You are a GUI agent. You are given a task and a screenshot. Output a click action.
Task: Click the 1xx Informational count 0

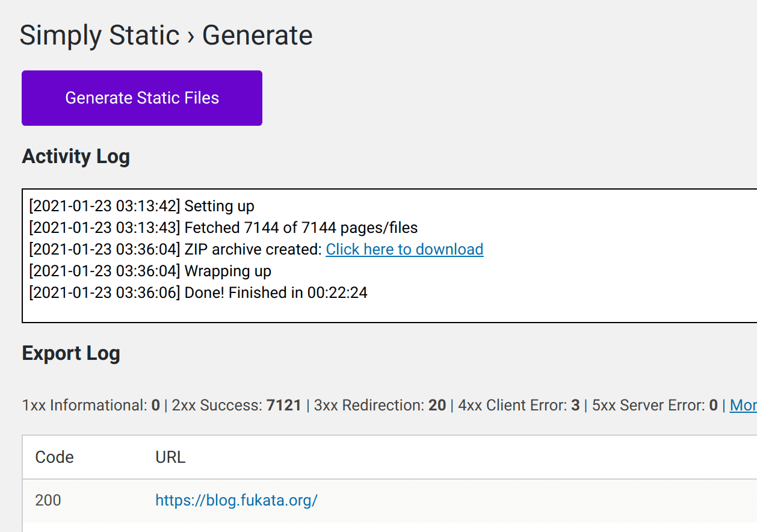point(155,406)
